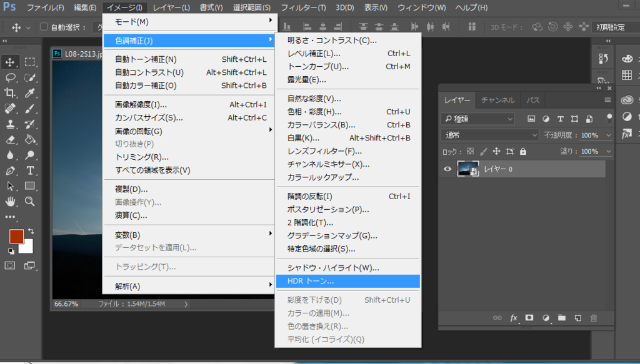Choose トーンカーブ(U)... menu item
Image resolution: width=640 pixels, height=364 pixels.
pos(348,66)
